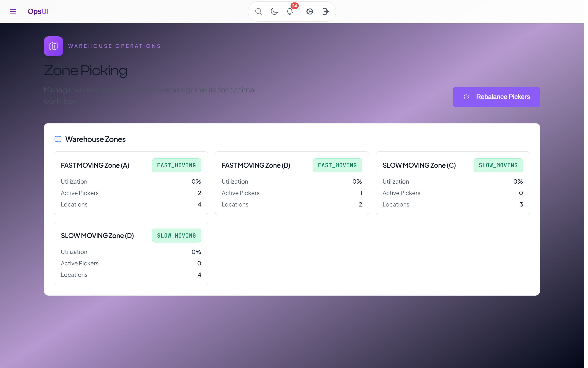Screen dimensions: 588x368
Task: Click Utilization label in Zone (A)
Action: (74, 182)
